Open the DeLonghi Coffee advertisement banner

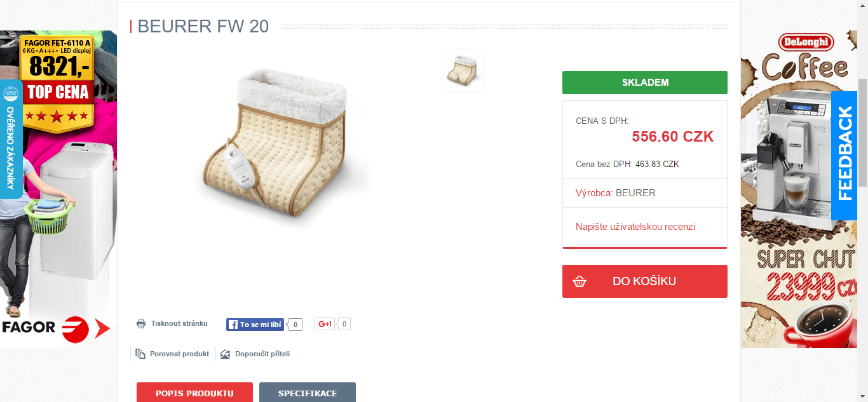point(799,189)
